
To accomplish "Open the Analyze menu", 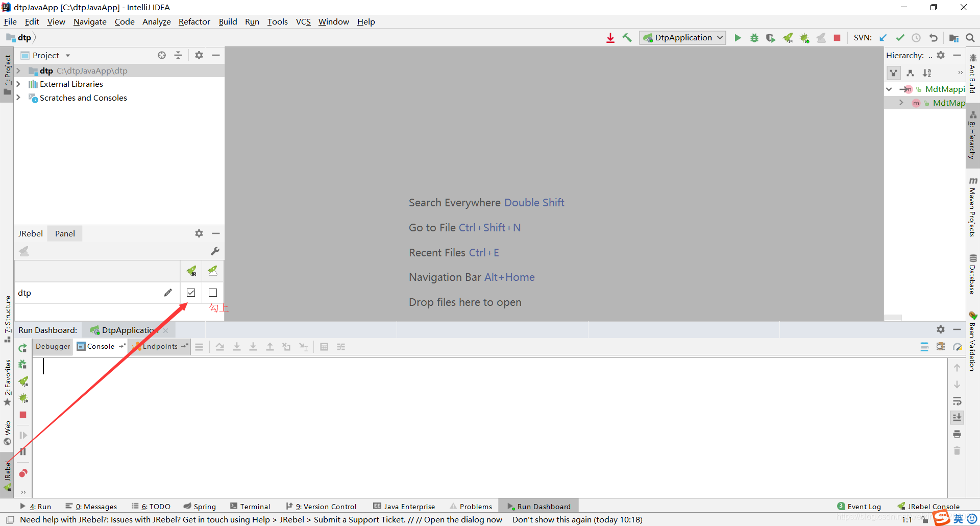I will tap(156, 21).
